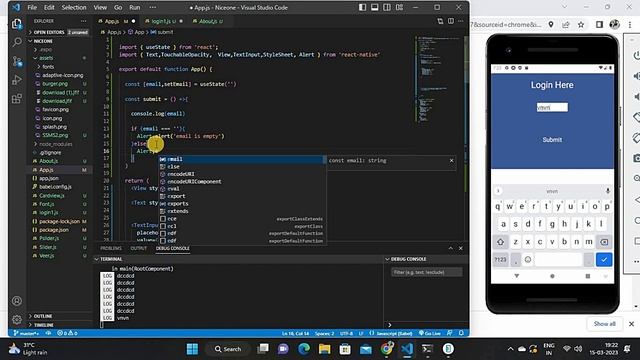The height and width of the screenshot is (360, 640).
Task: Tap the microphone icon above phone keyboard
Action: point(608,191)
